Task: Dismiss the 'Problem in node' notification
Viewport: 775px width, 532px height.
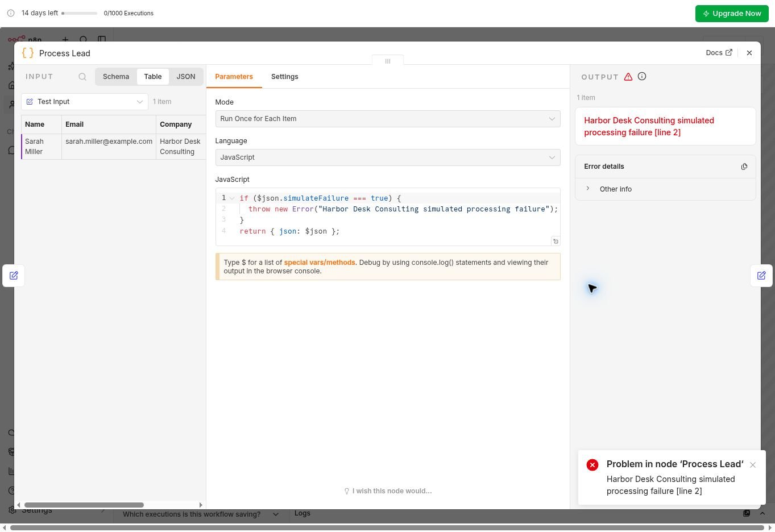Action: click(x=753, y=465)
